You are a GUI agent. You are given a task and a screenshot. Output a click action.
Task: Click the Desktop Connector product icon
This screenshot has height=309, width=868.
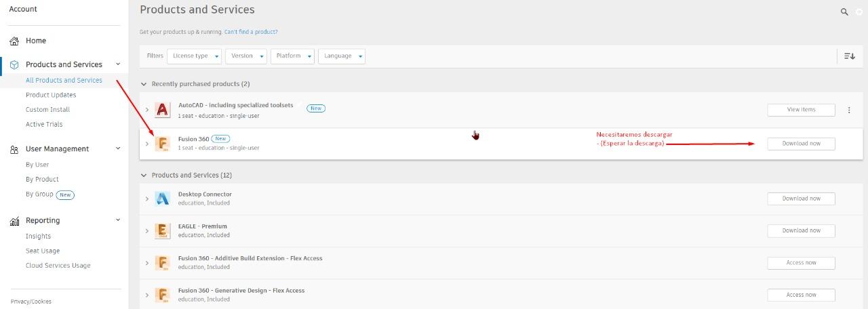(162, 199)
